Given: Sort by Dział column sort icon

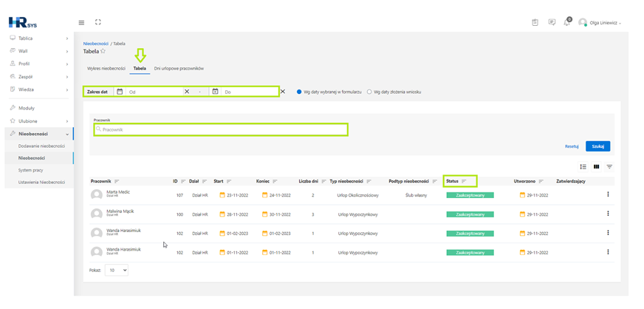Looking at the screenshot, I should click(205, 181).
